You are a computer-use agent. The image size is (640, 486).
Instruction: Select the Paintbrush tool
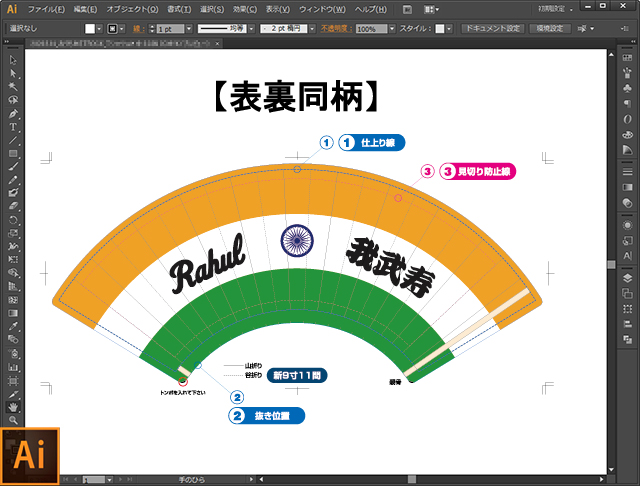(13, 166)
